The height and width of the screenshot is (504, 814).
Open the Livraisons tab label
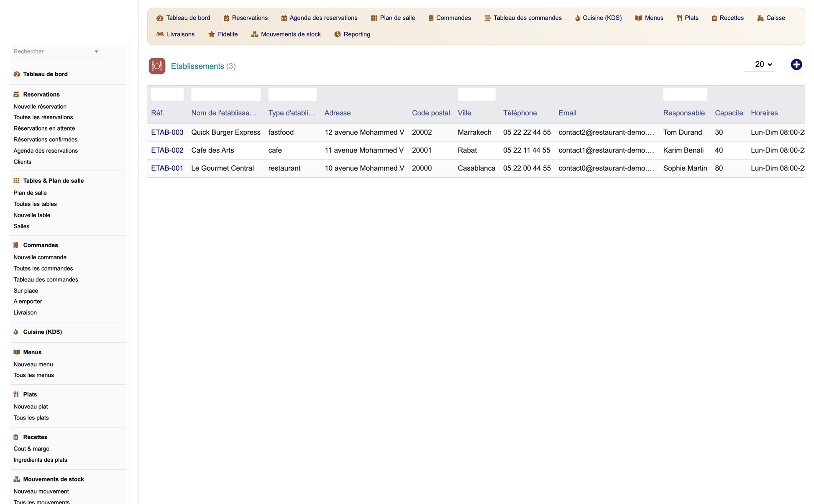[181, 34]
